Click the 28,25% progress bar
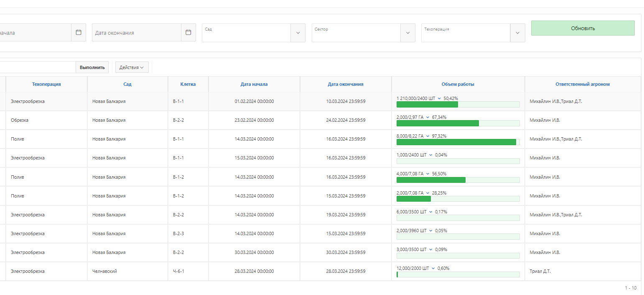644x295 pixels. click(458, 199)
